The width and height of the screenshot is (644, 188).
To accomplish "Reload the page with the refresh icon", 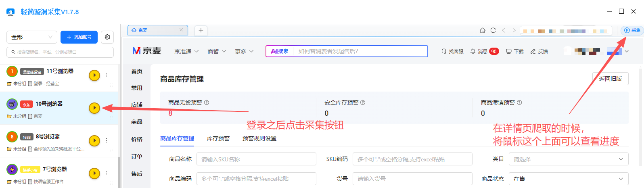I will point(493,30).
